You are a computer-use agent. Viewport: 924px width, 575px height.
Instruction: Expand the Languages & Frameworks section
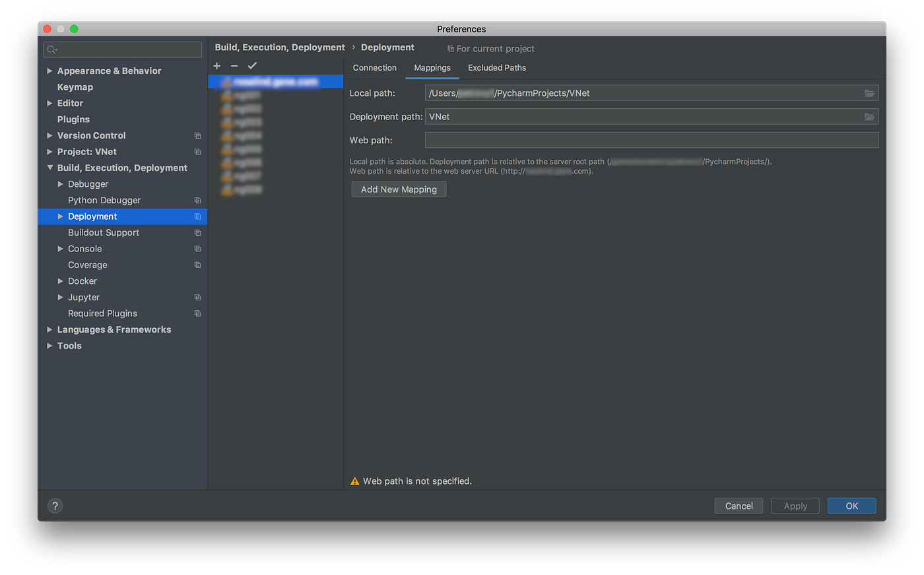point(49,329)
